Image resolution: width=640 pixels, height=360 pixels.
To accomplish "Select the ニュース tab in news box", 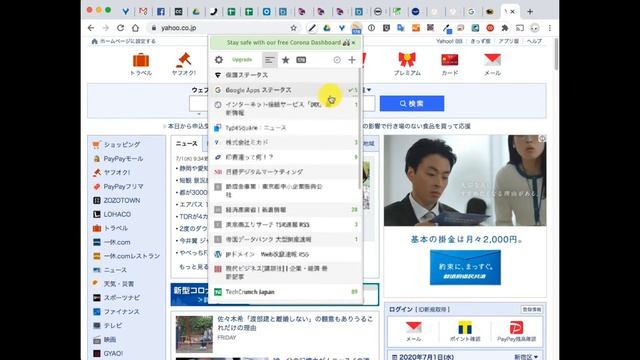I will coord(187,144).
